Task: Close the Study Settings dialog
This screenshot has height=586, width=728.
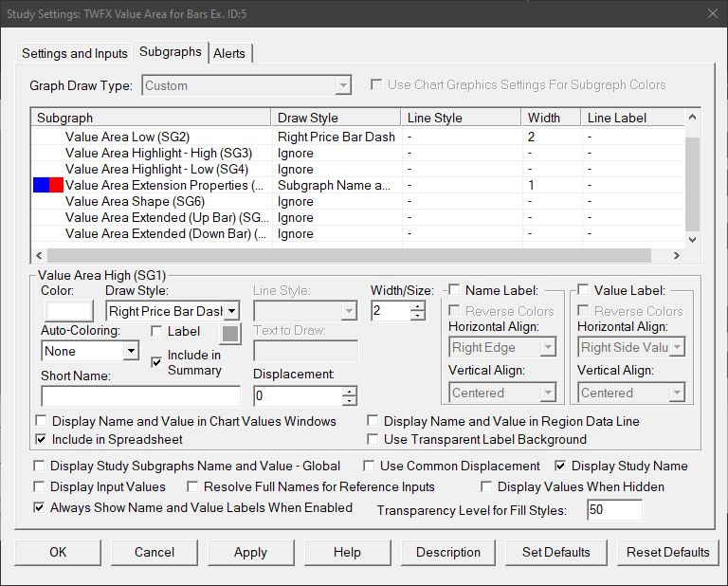Action: coord(711,13)
